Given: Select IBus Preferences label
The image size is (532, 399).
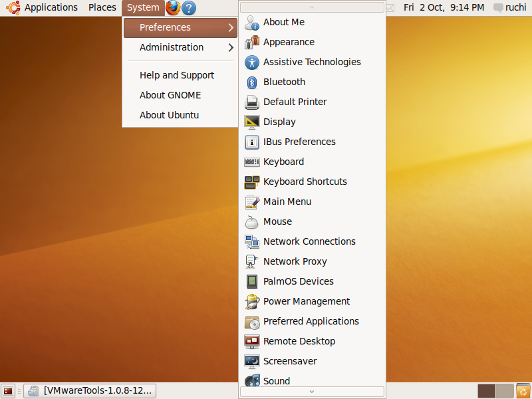Looking at the screenshot, I should coord(299,142).
